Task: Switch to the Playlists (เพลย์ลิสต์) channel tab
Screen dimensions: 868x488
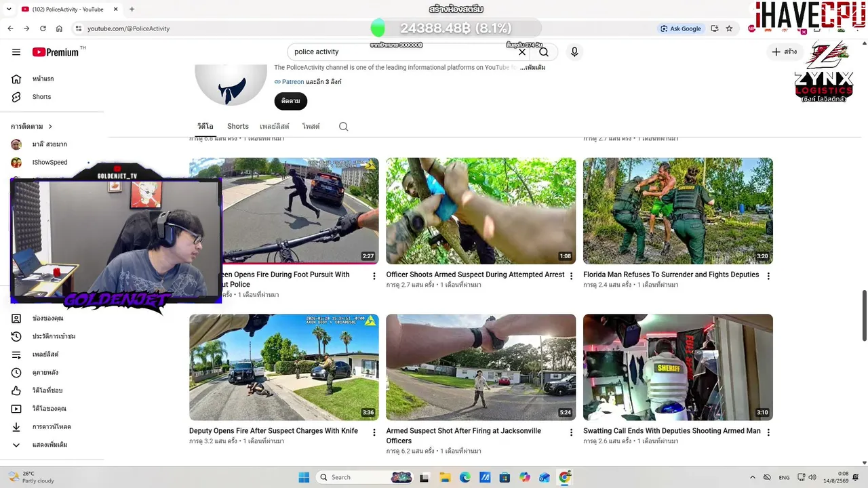Action: click(x=275, y=127)
